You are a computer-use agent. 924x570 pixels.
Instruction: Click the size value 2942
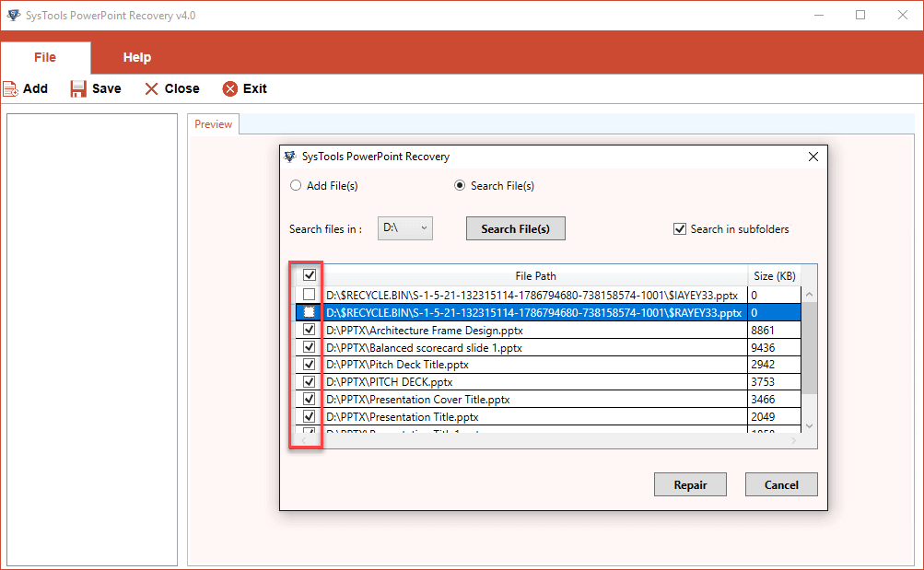763,365
